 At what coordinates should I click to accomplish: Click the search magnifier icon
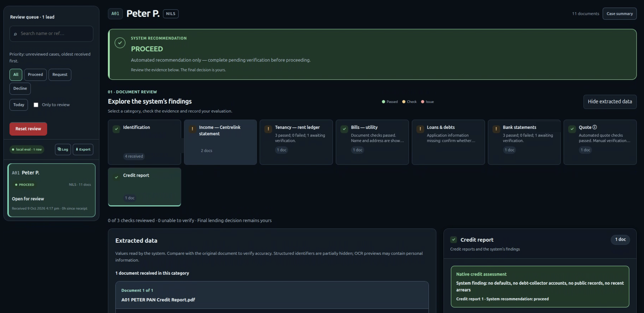pyautogui.click(x=15, y=34)
